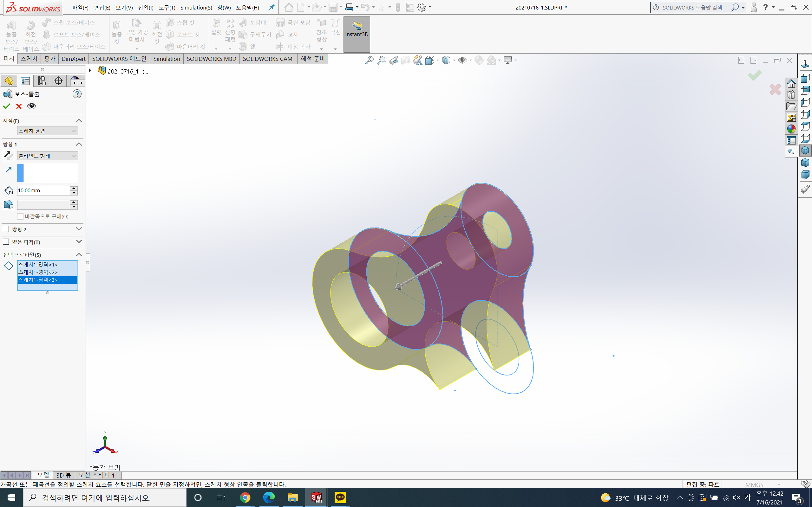Click 10.00mm depth input field
The width and height of the screenshot is (812, 507).
[x=43, y=190]
